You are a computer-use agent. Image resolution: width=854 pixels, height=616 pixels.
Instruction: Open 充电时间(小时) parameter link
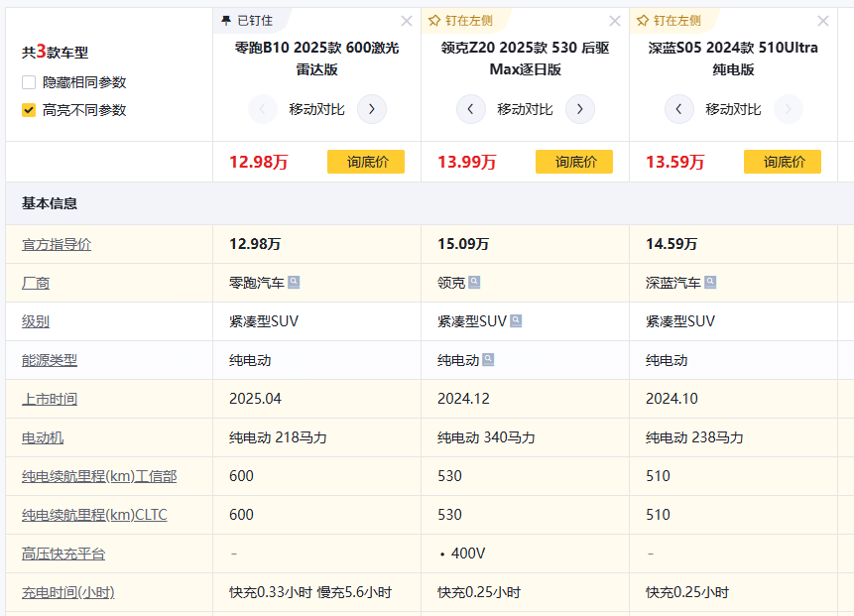point(68,592)
